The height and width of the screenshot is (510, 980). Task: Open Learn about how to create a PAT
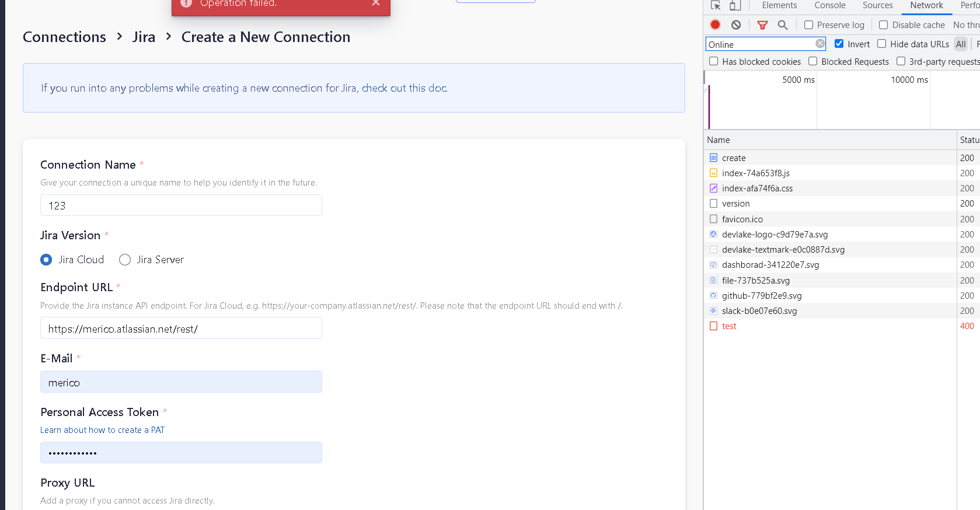[x=102, y=430]
